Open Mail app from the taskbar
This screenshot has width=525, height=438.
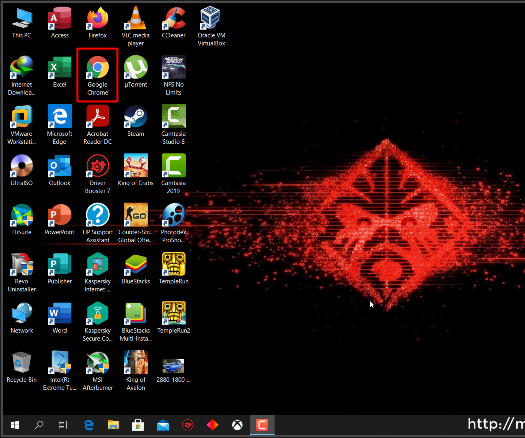(x=163, y=425)
